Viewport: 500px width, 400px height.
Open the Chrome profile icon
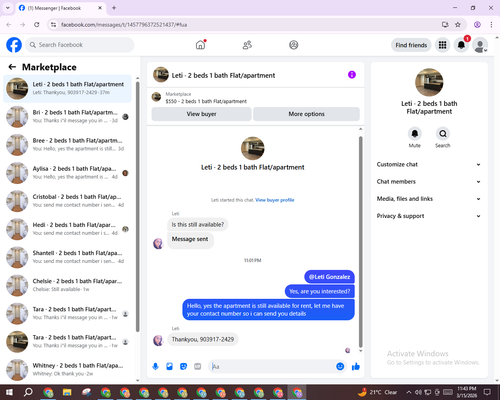pyautogui.click(x=477, y=24)
